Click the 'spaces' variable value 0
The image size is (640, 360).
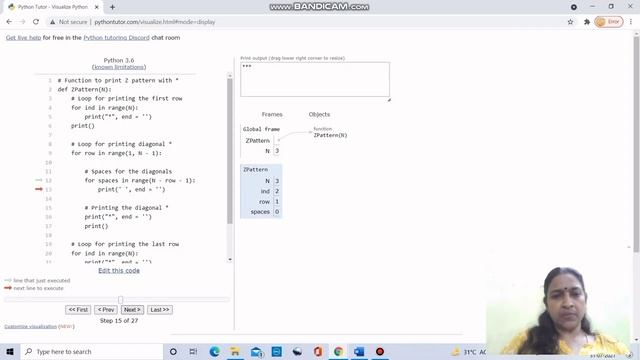click(277, 212)
